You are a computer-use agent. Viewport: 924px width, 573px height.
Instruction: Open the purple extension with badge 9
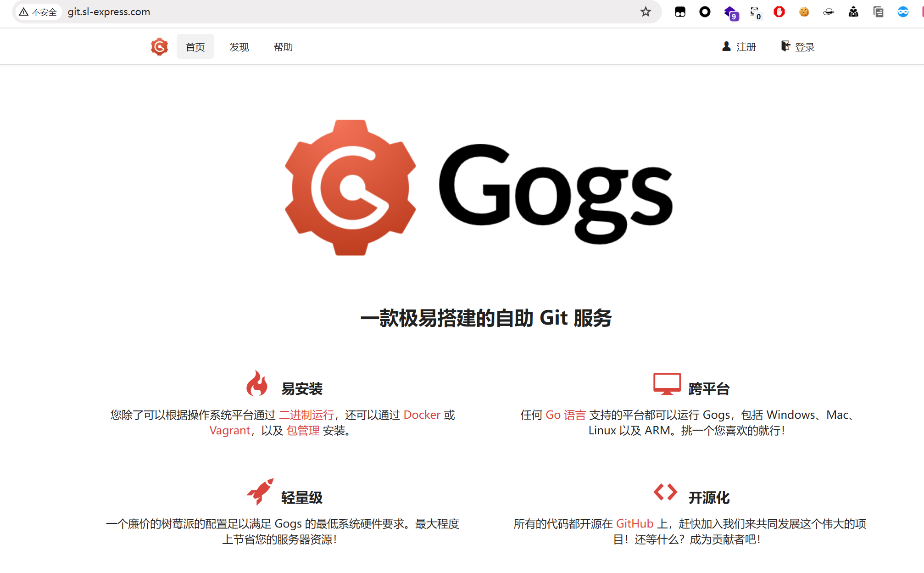pos(730,13)
